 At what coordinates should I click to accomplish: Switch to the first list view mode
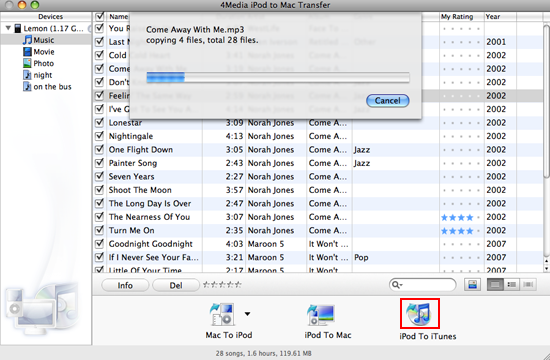tap(495, 285)
